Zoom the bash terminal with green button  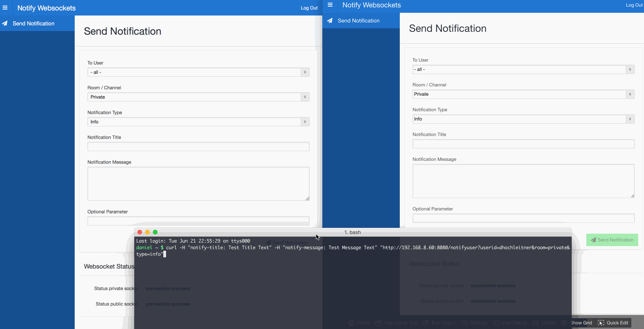[155, 232]
